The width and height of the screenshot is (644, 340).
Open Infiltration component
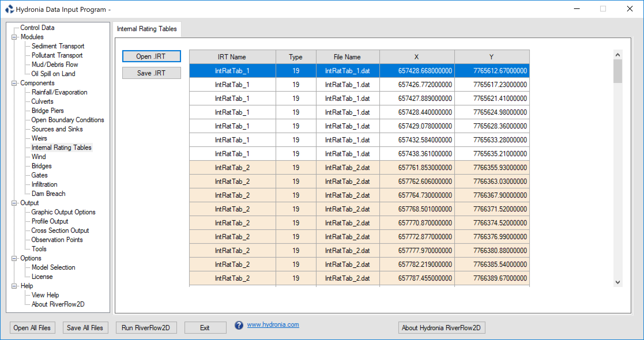(x=44, y=184)
